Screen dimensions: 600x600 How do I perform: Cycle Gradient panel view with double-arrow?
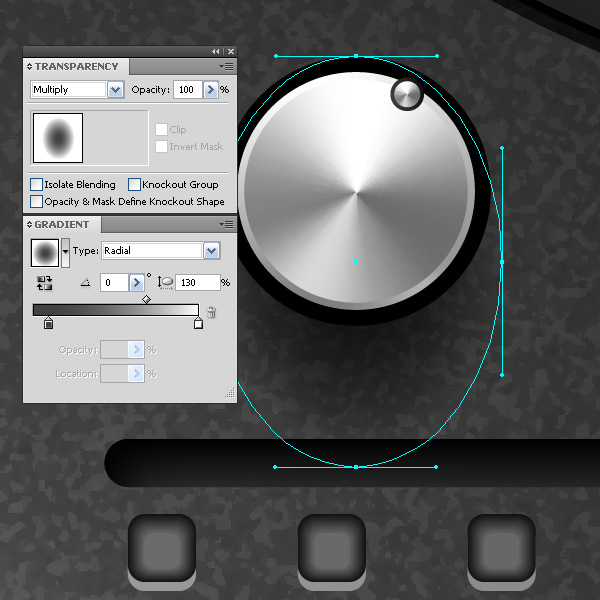[29, 224]
